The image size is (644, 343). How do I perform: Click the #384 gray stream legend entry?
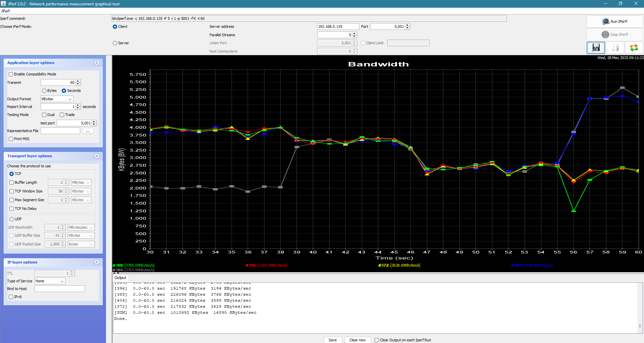[134, 270]
